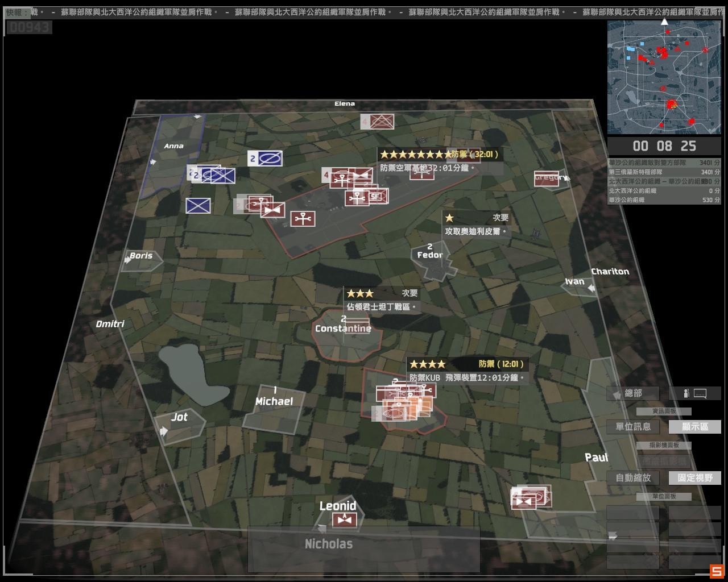Click the Elena zone label
Viewport: 728px width, 582px height.
point(345,103)
